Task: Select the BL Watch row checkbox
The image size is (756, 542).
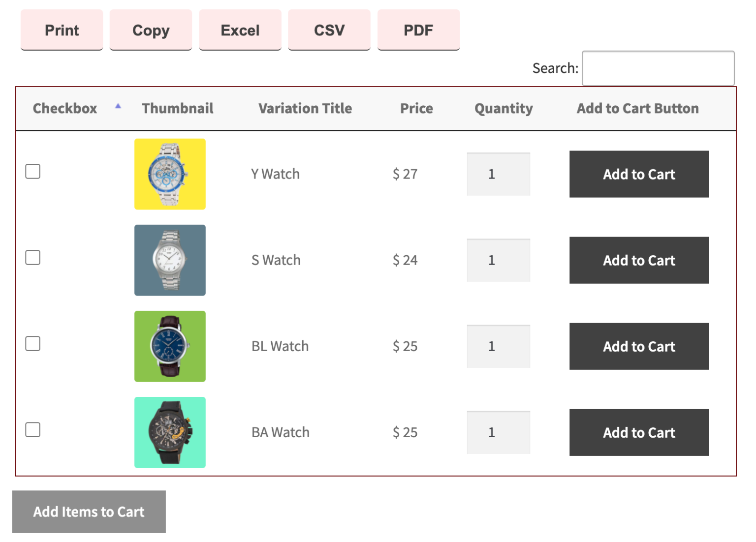Action: point(33,344)
